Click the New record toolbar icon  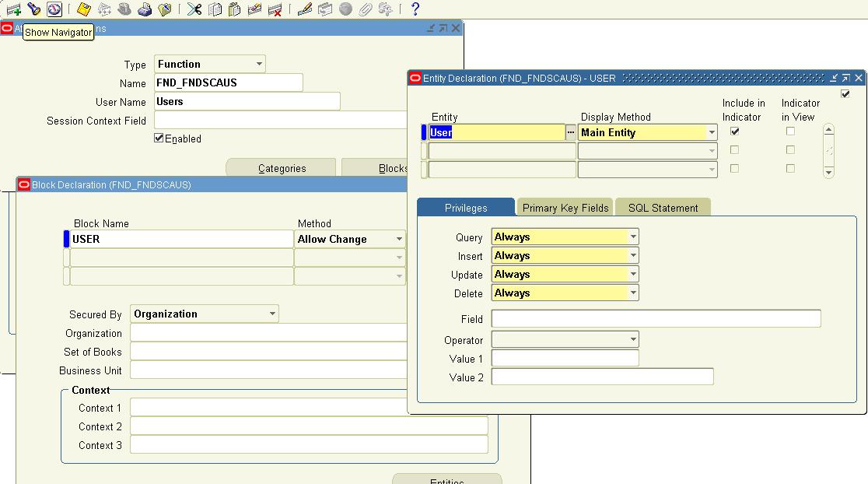[14, 9]
